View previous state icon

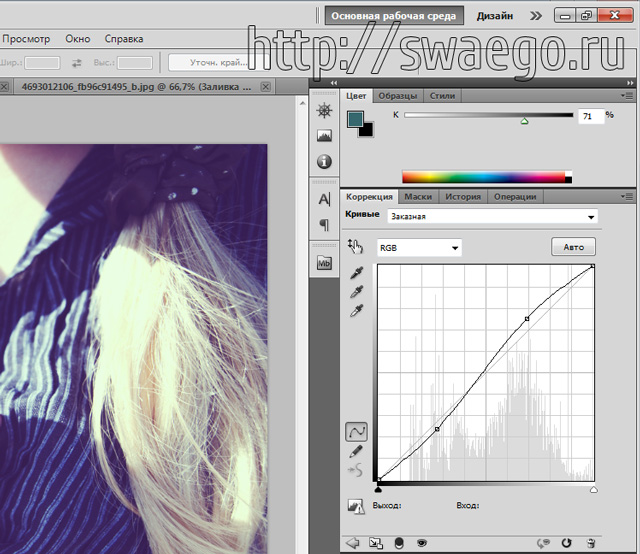pos(543,543)
